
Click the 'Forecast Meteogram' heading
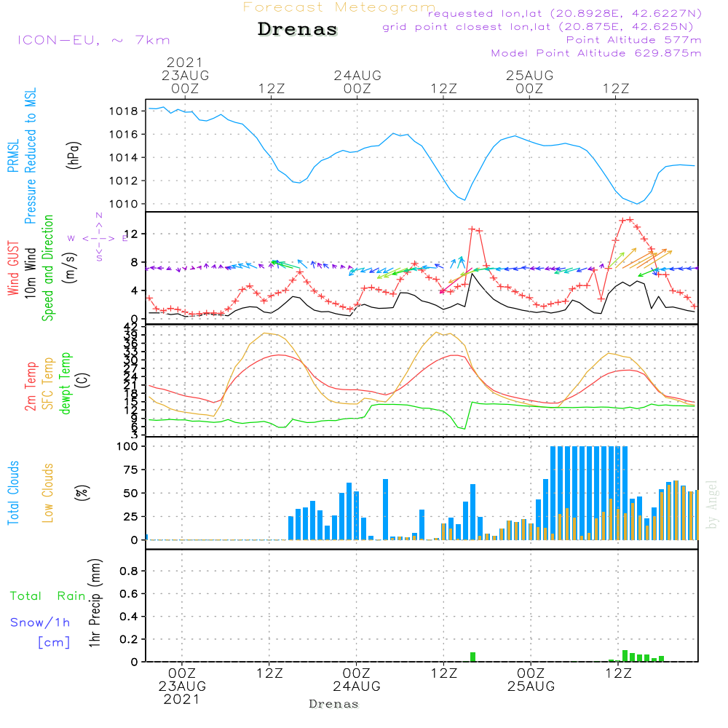coord(339,7)
